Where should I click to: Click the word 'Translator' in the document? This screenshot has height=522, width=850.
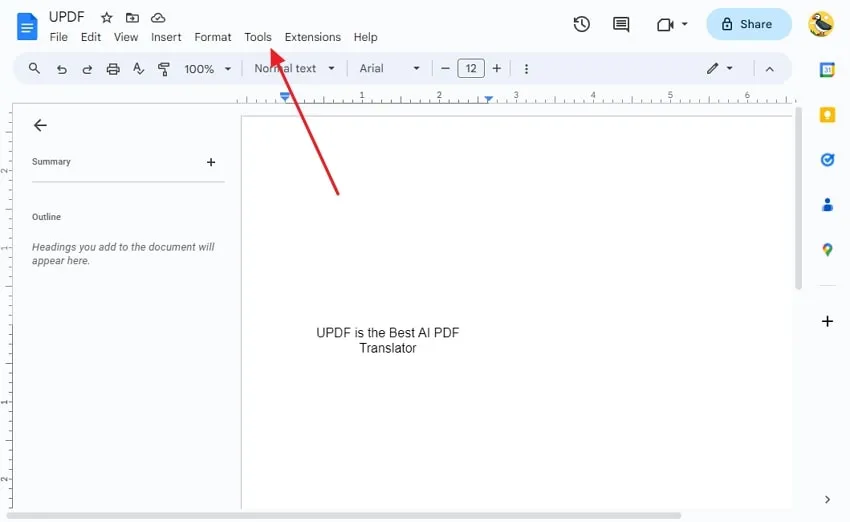click(x=388, y=348)
